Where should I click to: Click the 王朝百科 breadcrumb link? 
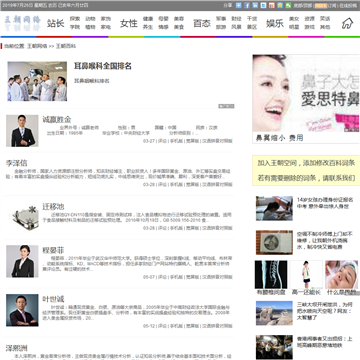tap(66, 46)
